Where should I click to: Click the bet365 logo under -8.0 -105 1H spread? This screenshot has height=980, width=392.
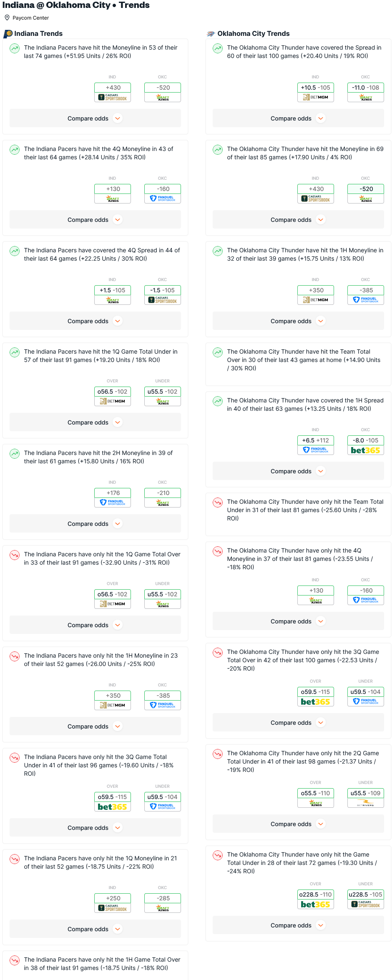click(366, 450)
